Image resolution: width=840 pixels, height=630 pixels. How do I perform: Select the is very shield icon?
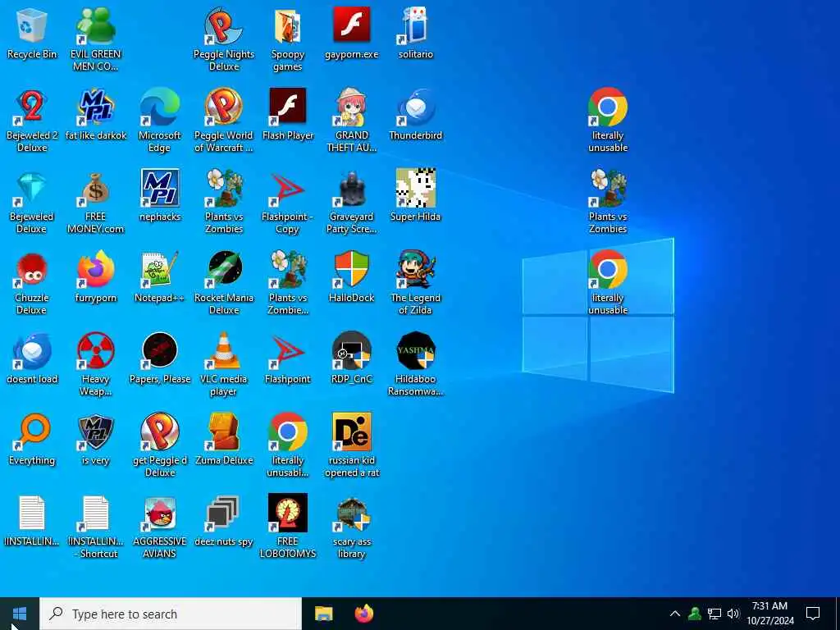(x=96, y=431)
